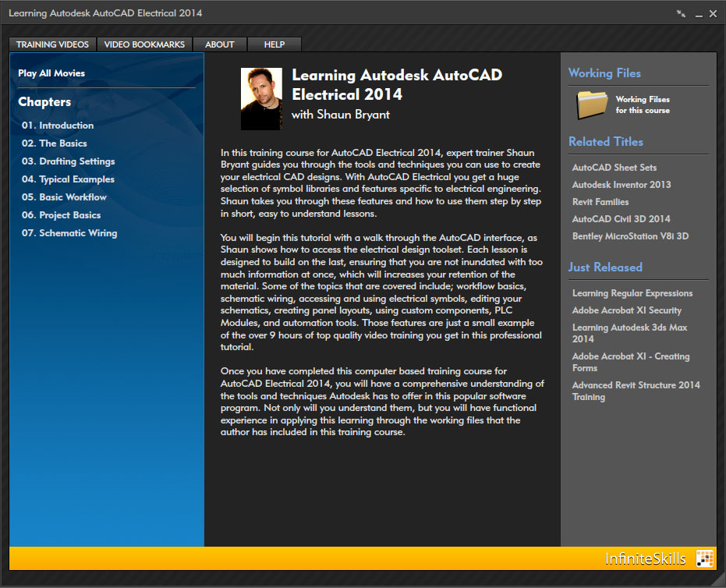This screenshot has height=588, width=726.
Task: Expand chapter 05. Basic Workflow
Action: tap(64, 197)
